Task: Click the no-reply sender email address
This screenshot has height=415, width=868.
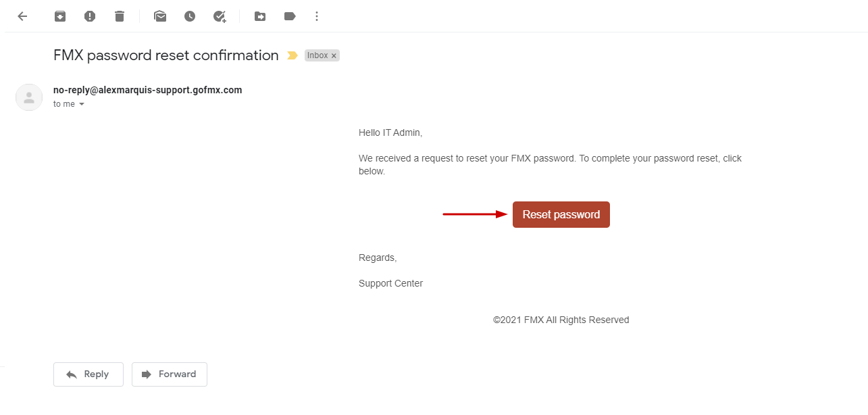Action: [147, 90]
